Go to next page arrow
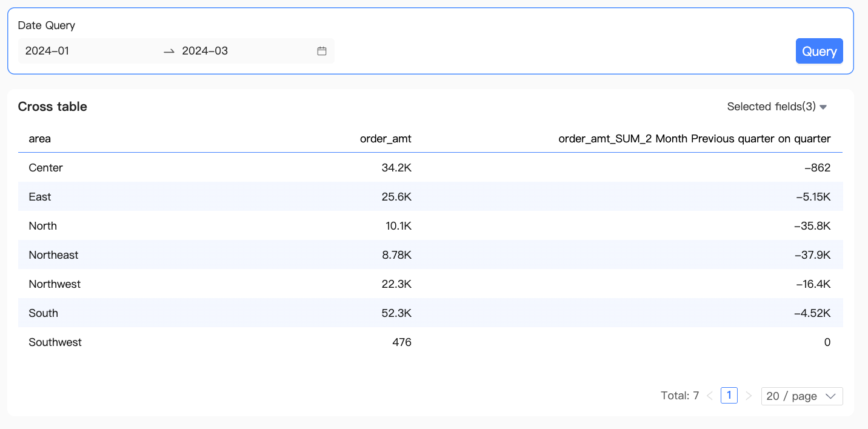The image size is (868, 429). (749, 396)
